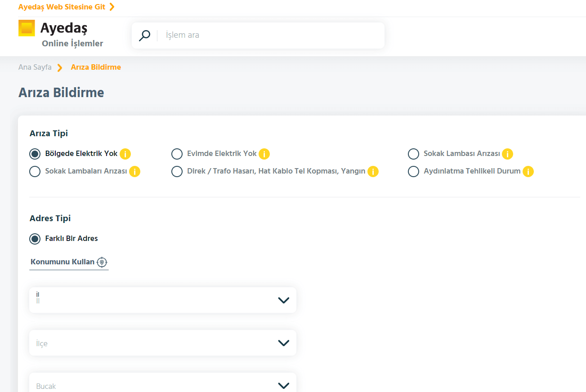This screenshot has height=392, width=586.
Task: Show info for Evimde Elektrik Yok
Action: click(x=264, y=154)
